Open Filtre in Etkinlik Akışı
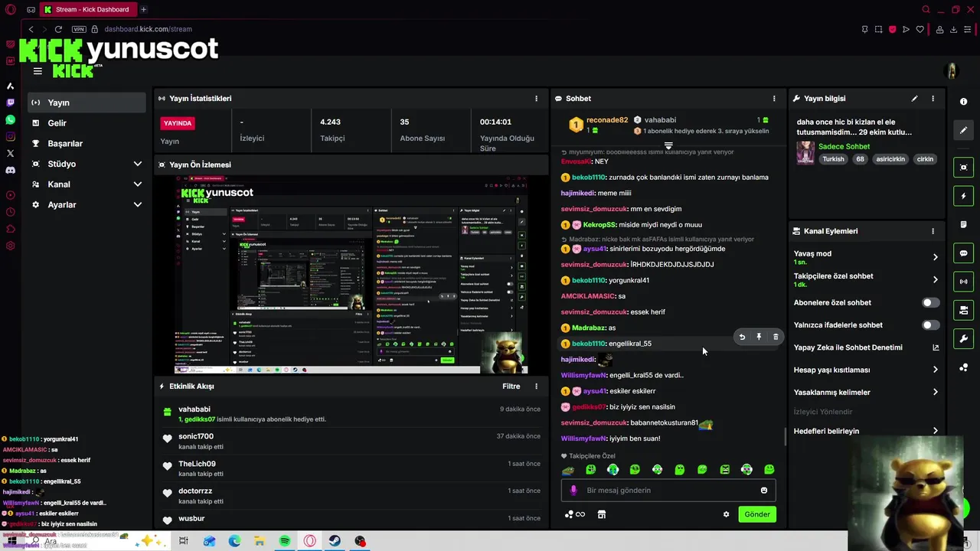980x551 pixels. pyautogui.click(x=511, y=386)
